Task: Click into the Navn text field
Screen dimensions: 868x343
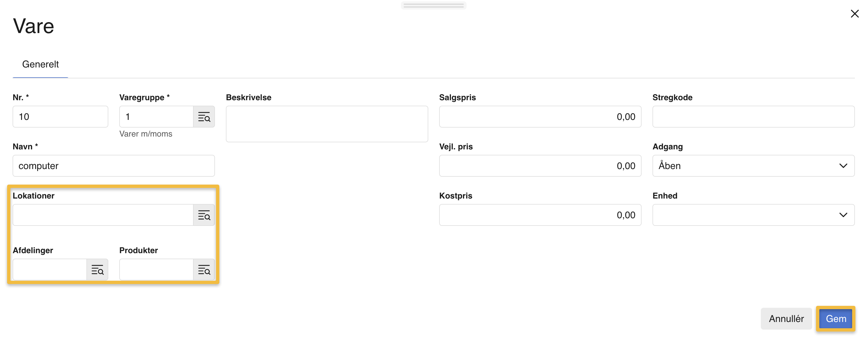Action: pos(113,166)
